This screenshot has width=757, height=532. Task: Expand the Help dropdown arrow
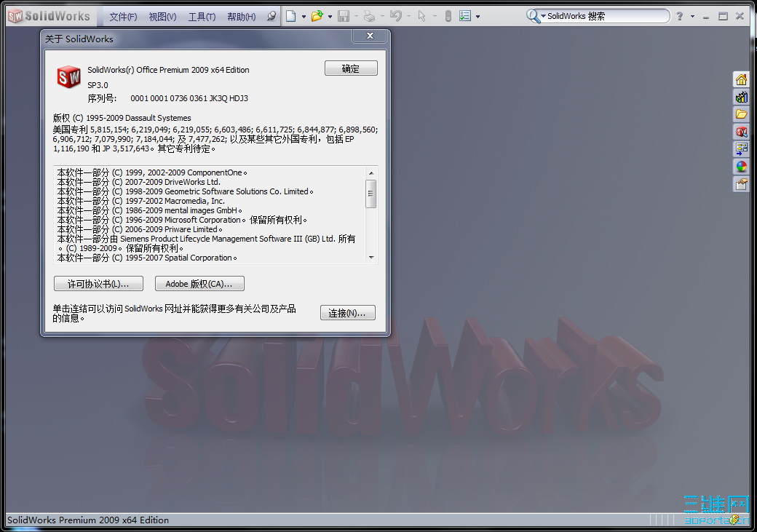[x=693, y=17]
